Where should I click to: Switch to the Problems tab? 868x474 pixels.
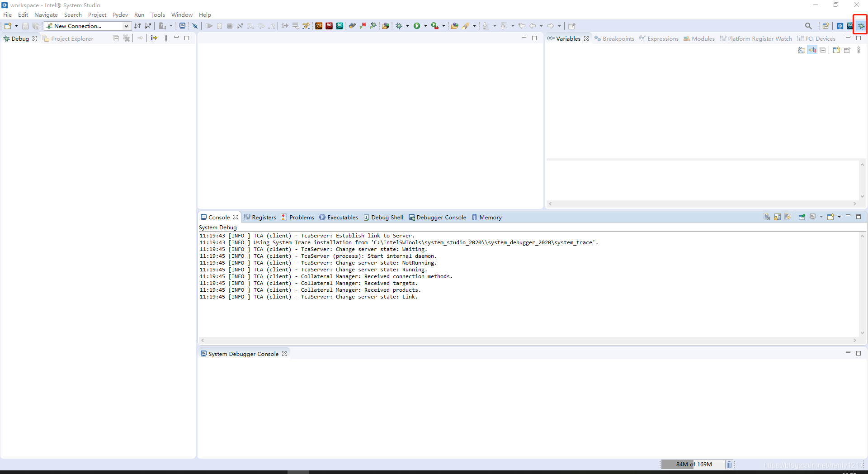point(297,217)
